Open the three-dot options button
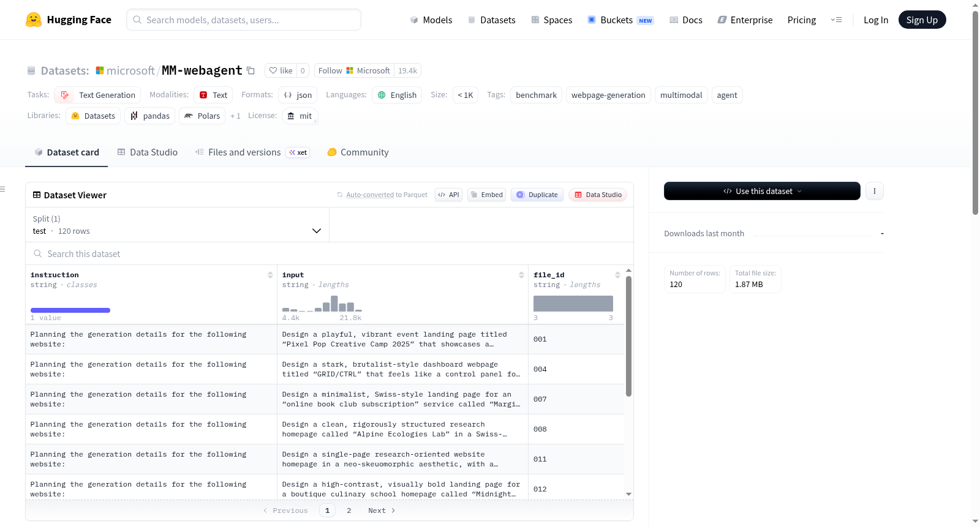The width and height of the screenshot is (980, 527). tap(874, 191)
